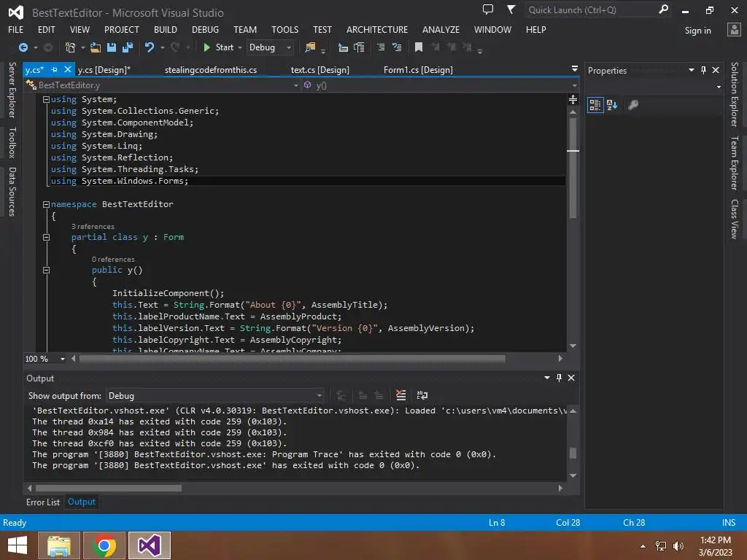The width and height of the screenshot is (747, 560).
Task: Click the Categorized view icon in Properties
Action: point(595,105)
